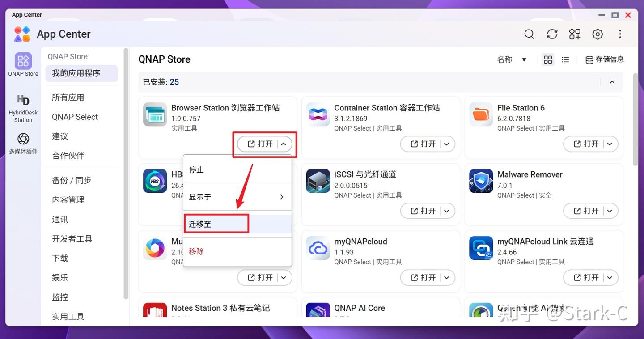The height and width of the screenshot is (339, 644).
Task: Click the myQNAPcloud Link app icon
Action: tap(481, 248)
